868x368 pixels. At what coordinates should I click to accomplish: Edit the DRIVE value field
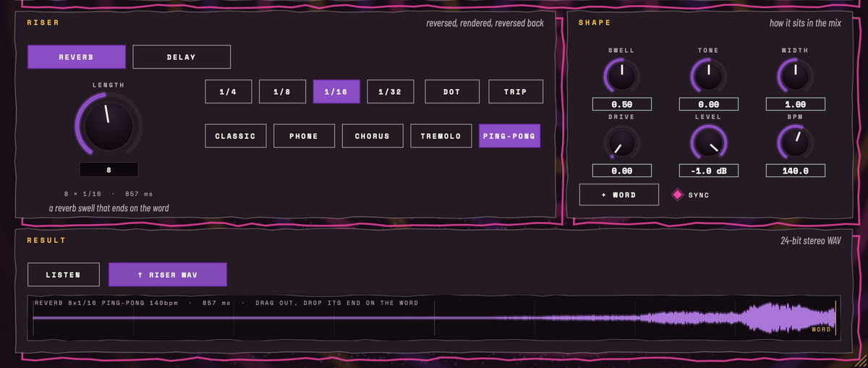622,171
